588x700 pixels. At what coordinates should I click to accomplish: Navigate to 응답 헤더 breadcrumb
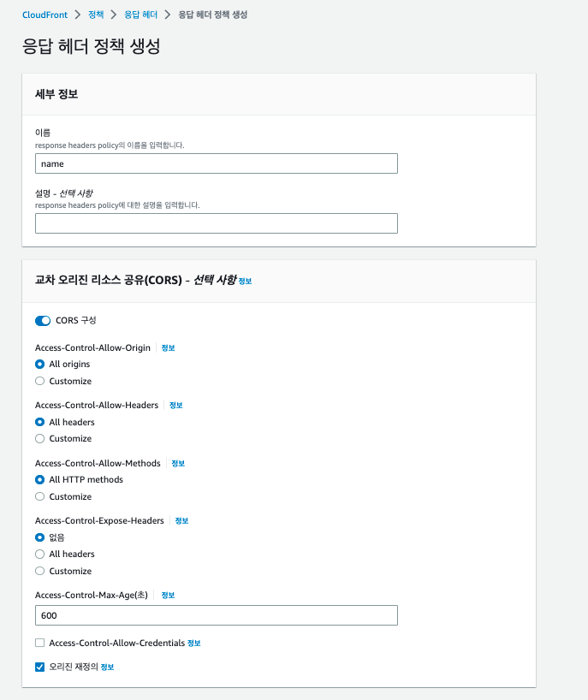click(x=140, y=15)
